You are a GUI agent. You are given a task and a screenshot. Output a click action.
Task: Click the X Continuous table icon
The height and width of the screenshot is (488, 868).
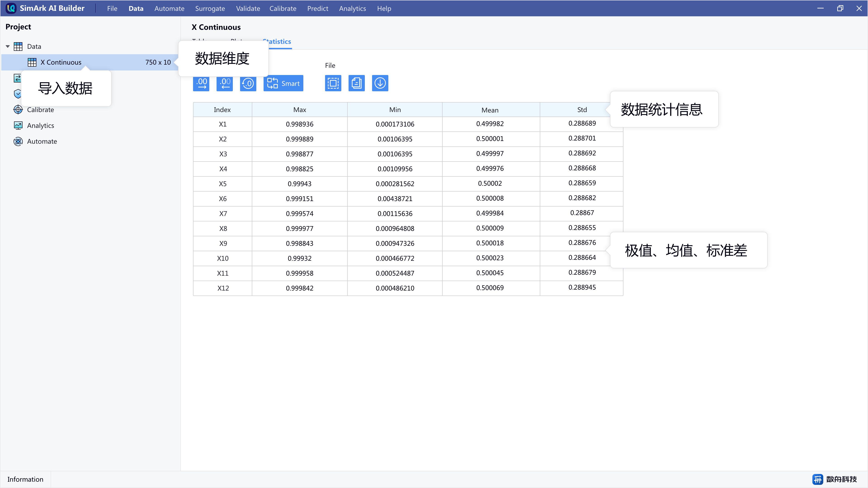click(x=32, y=62)
